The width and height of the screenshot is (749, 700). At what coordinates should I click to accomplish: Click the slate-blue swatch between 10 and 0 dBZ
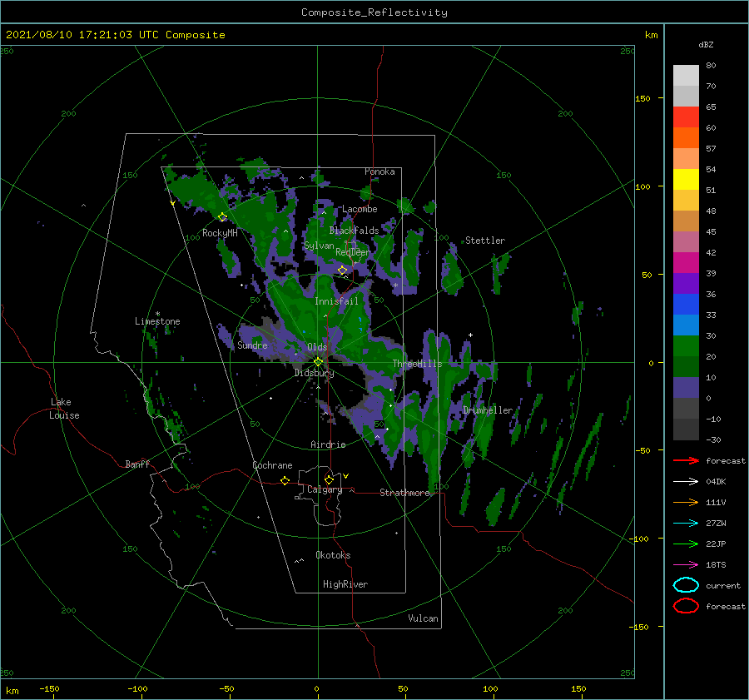click(686, 388)
